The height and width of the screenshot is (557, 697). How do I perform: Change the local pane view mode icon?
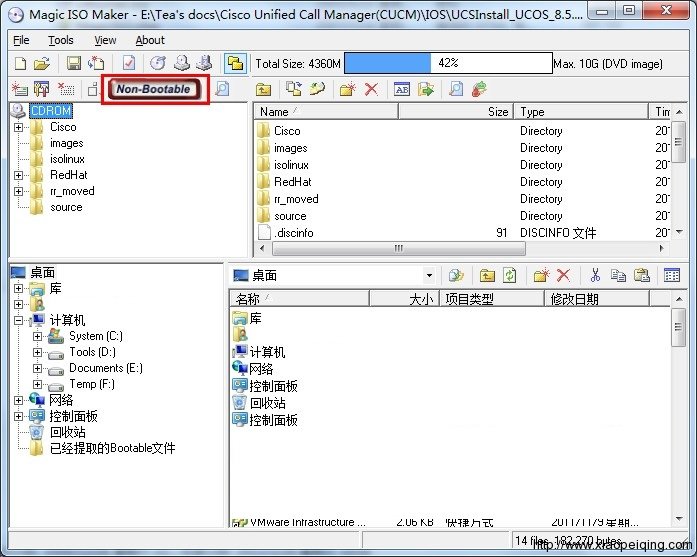[x=672, y=276]
